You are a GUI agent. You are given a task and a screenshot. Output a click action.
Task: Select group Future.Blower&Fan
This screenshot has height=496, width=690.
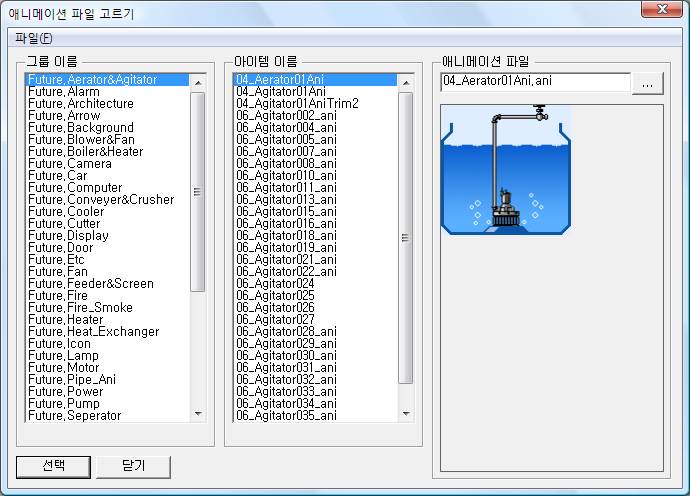coord(108,140)
